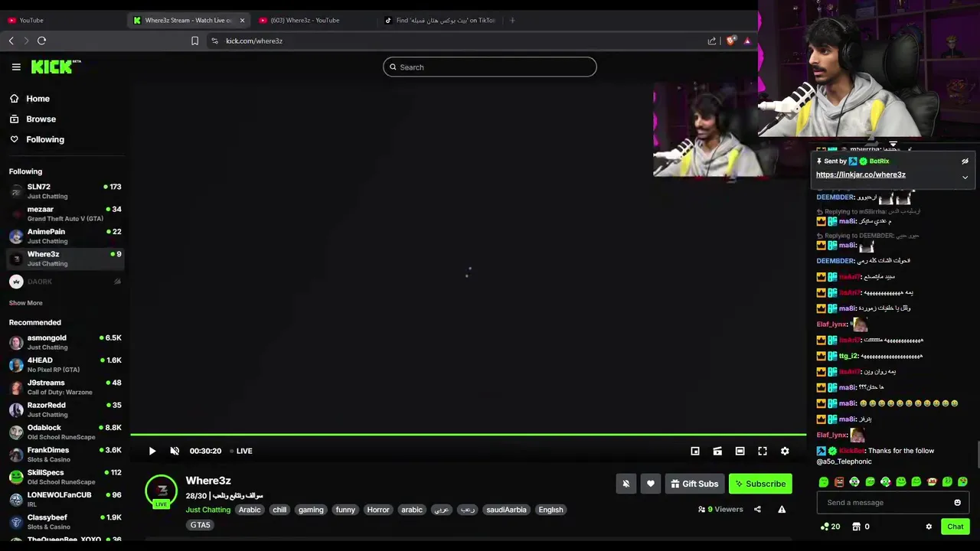Screen dimensions: 980x551
Task: Expand the pinned message chevron
Action: tap(965, 178)
